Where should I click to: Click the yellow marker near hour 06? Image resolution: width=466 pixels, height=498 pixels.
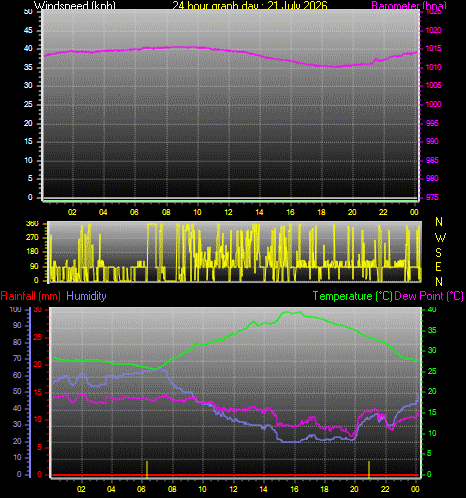(147, 469)
